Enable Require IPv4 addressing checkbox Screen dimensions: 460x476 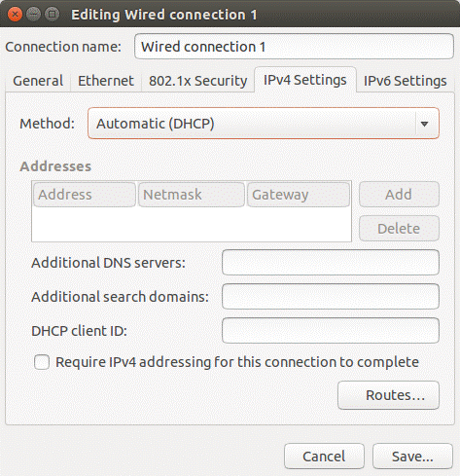[x=42, y=362]
